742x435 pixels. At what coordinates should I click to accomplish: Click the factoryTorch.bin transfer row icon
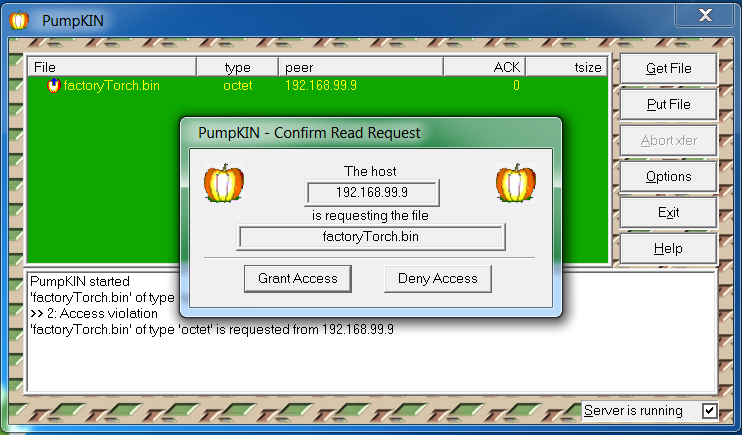[x=54, y=86]
